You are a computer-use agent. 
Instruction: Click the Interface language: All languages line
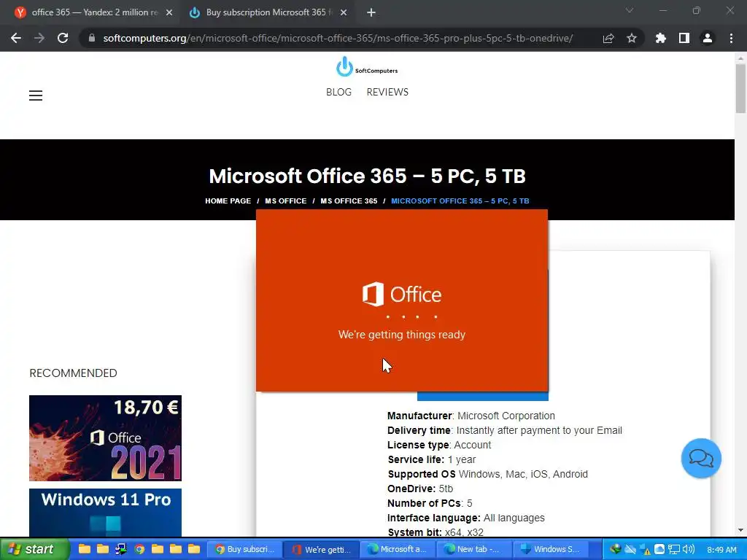pyautogui.click(x=466, y=518)
